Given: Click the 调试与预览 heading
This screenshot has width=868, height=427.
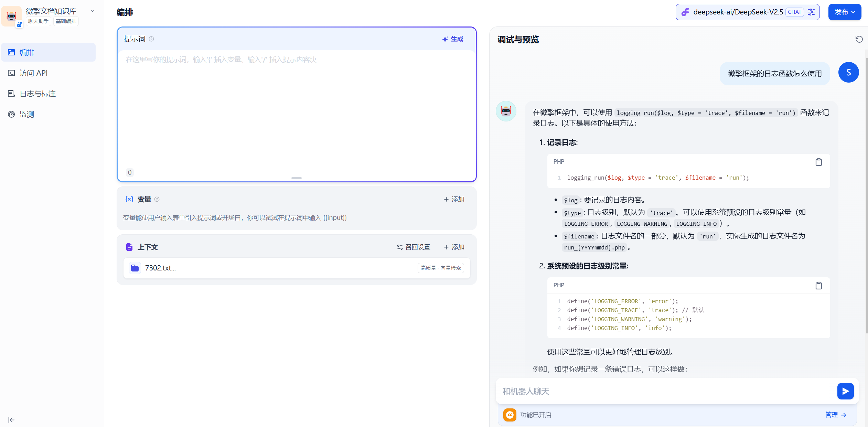Looking at the screenshot, I should pyautogui.click(x=518, y=40).
